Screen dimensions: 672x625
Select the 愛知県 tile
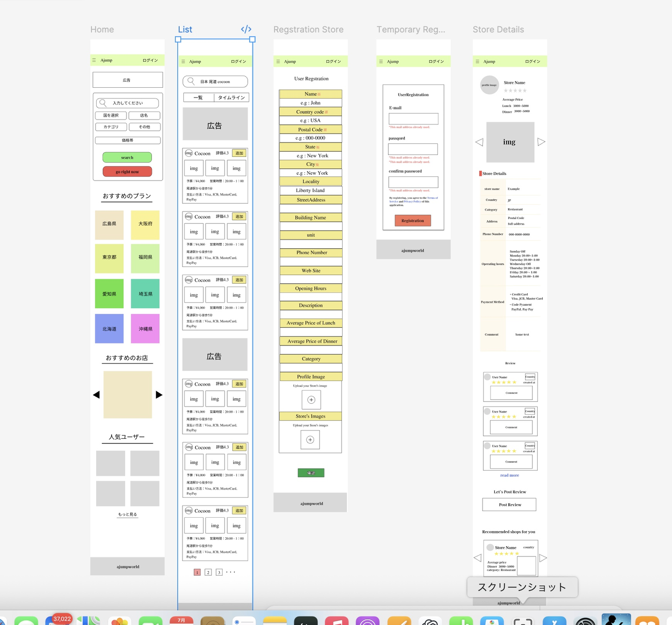tap(109, 294)
